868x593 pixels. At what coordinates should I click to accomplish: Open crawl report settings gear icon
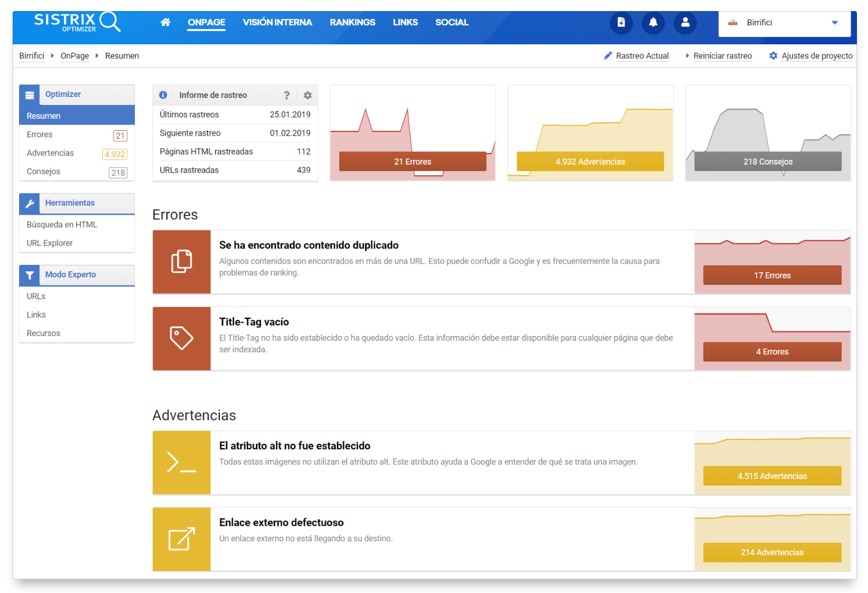coord(308,95)
